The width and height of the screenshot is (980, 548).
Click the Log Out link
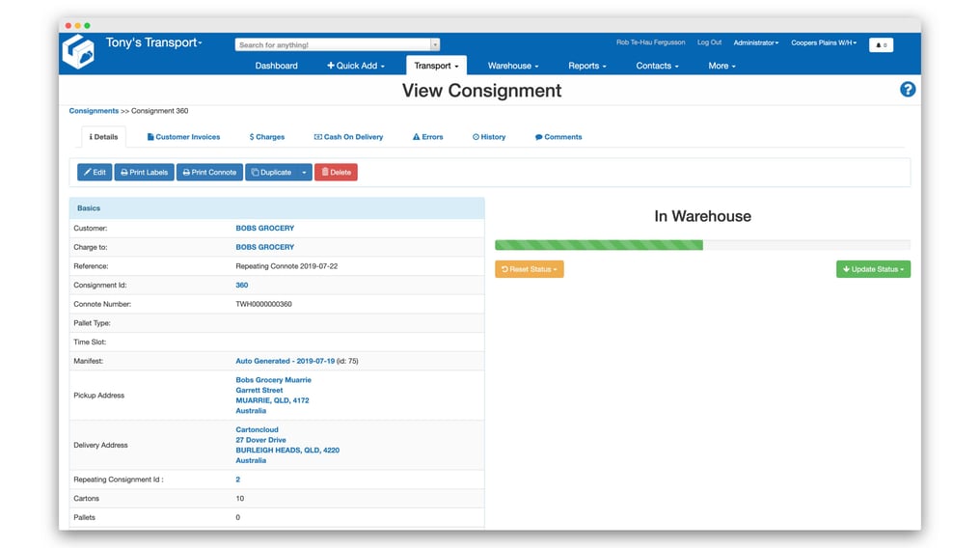tap(709, 42)
